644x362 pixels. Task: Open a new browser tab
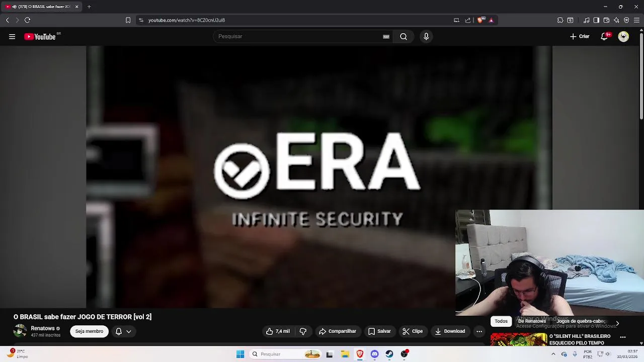tap(89, 7)
